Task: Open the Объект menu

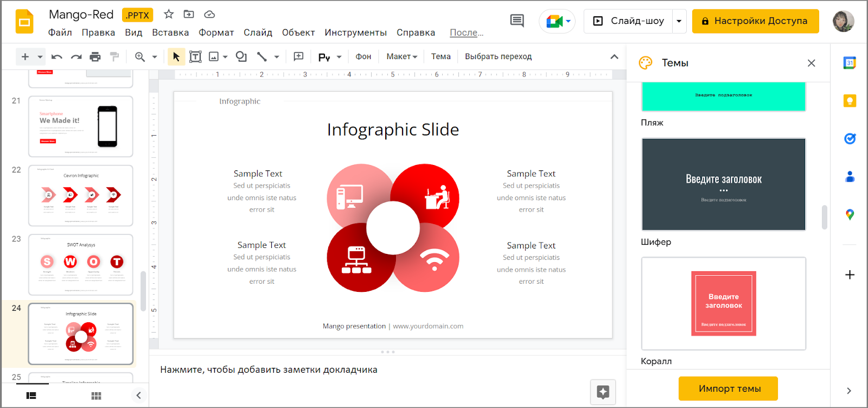Action: pyautogui.click(x=298, y=33)
